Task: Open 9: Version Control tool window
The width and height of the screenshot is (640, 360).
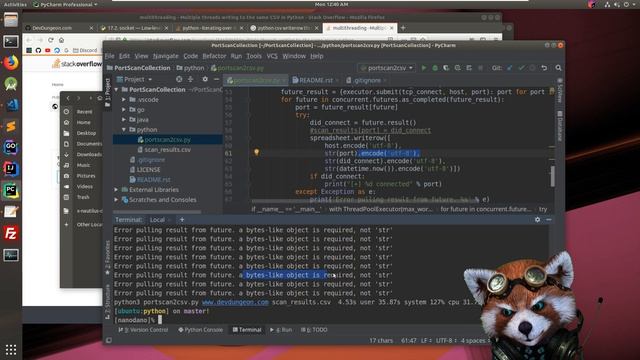Action: tap(143, 330)
